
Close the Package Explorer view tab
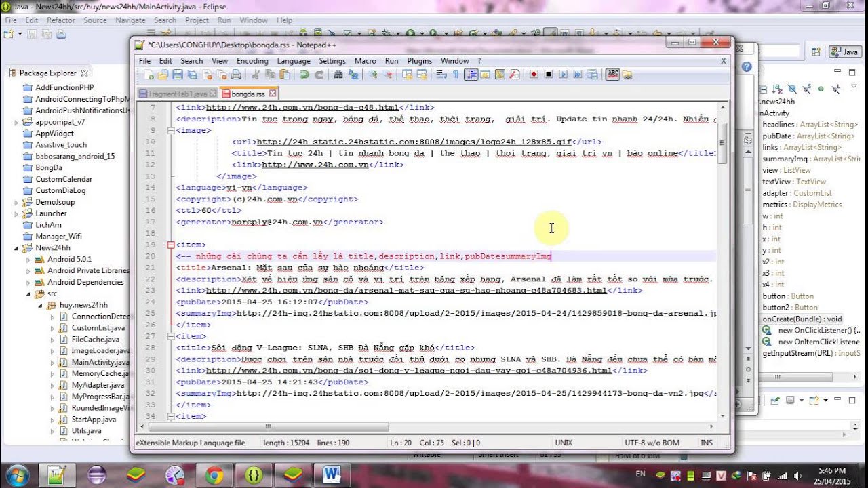click(x=84, y=73)
